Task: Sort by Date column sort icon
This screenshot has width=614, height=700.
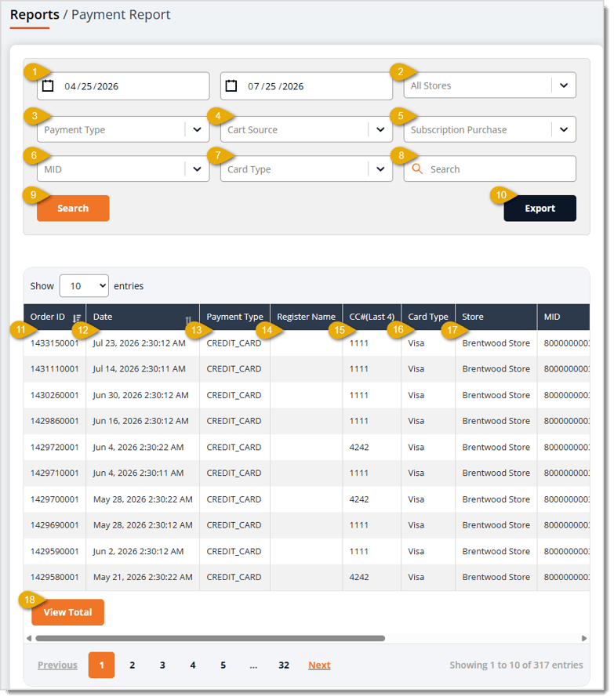Action: [x=188, y=320]
